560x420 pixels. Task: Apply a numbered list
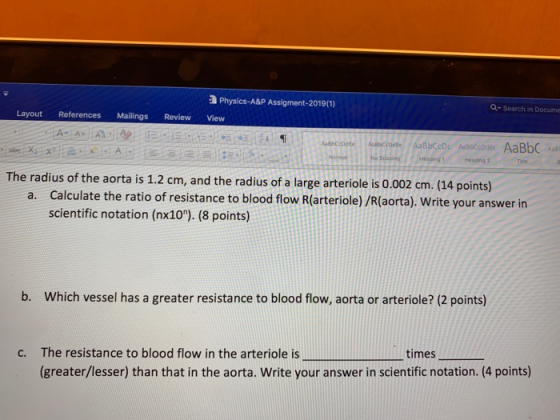(178, 136)
